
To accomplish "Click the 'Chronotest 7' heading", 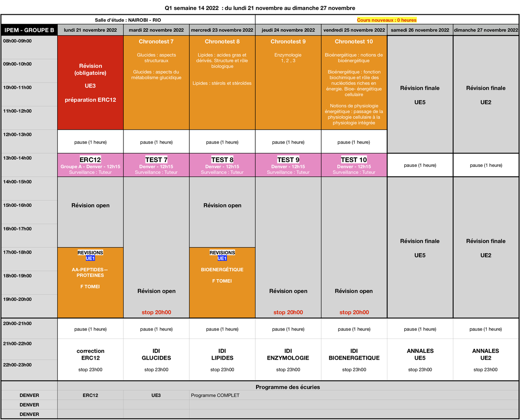I will click(x=156, y=42).
